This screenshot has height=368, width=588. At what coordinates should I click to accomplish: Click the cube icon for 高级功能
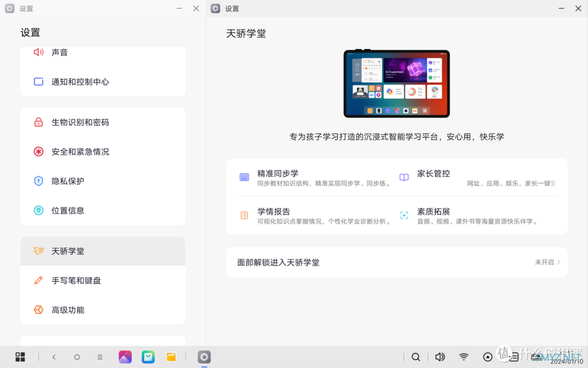39,310
